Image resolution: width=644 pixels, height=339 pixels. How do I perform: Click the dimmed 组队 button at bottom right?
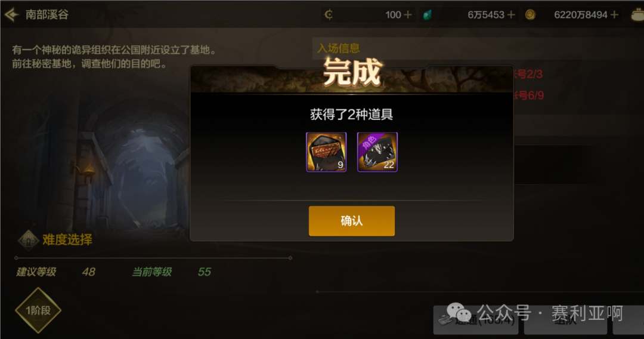point(565,320)
